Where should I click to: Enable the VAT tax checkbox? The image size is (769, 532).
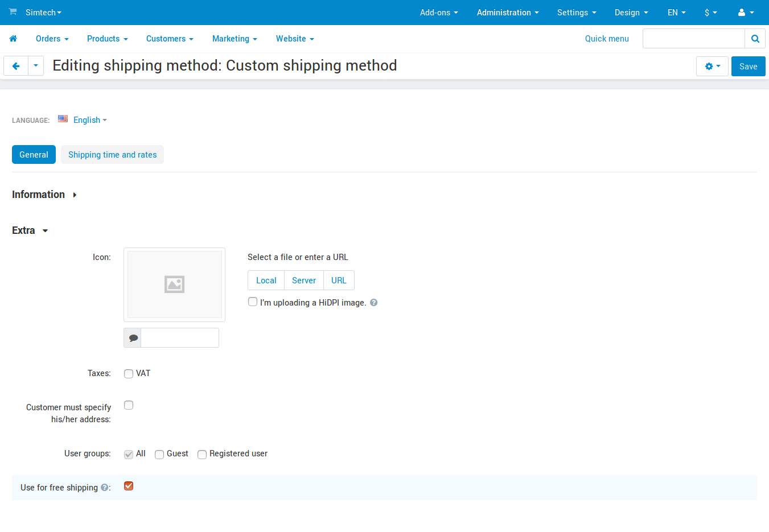129,374
